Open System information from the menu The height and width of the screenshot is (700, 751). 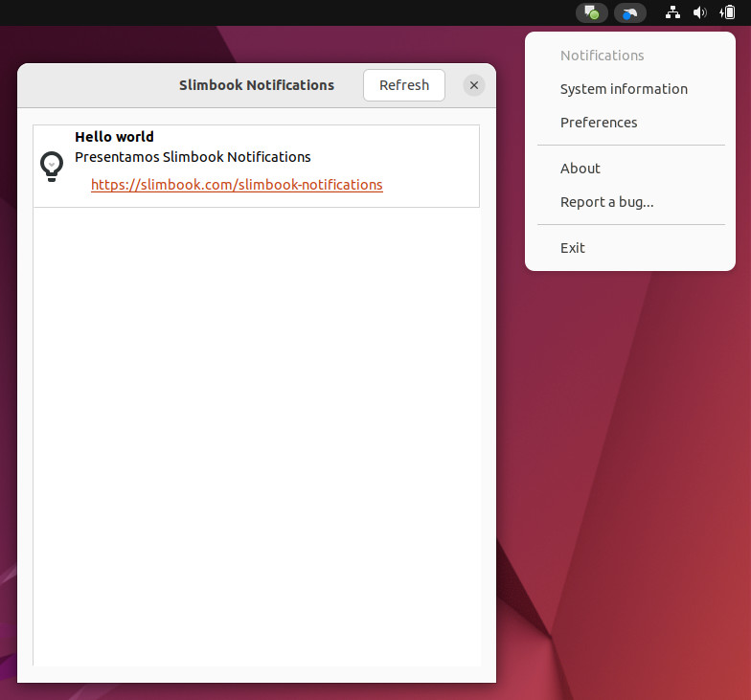[624, 89]
